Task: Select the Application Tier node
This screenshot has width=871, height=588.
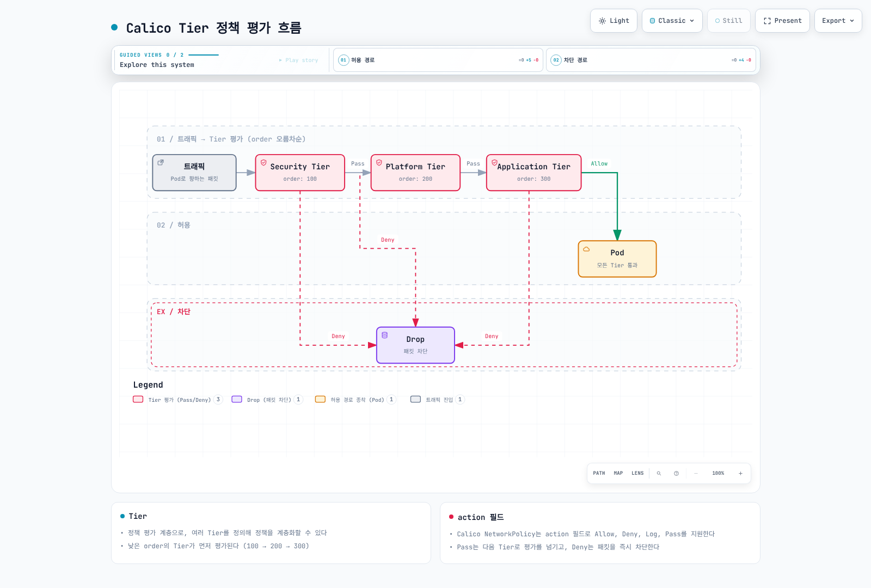Action: pos(533,173)
